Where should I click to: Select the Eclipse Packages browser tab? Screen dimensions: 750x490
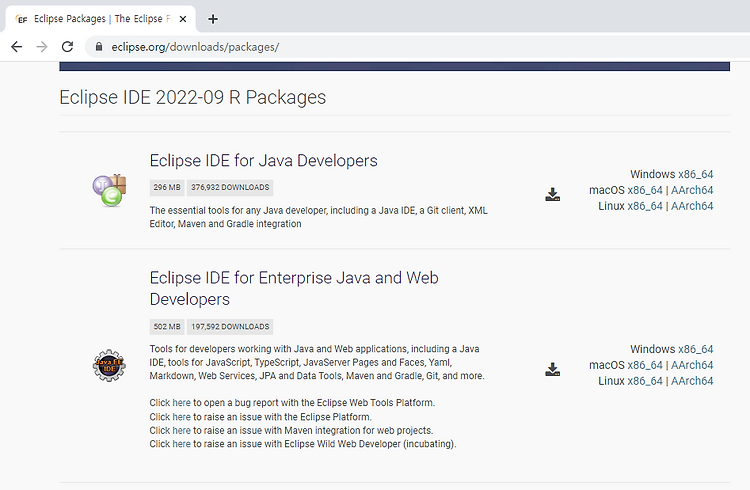click(x=98, y=19)
